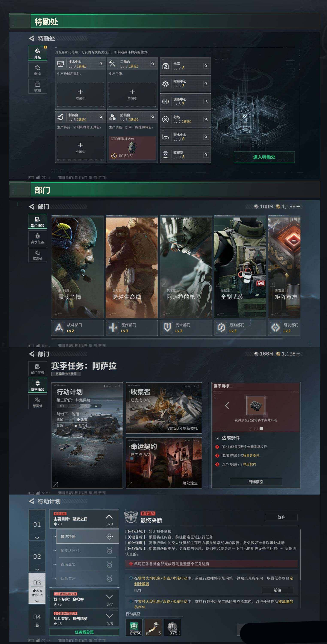Open 靶场 details with magnifier icon
Viewport: 327px width, 644px height.
pyautogui.click(x=206, y=119)
